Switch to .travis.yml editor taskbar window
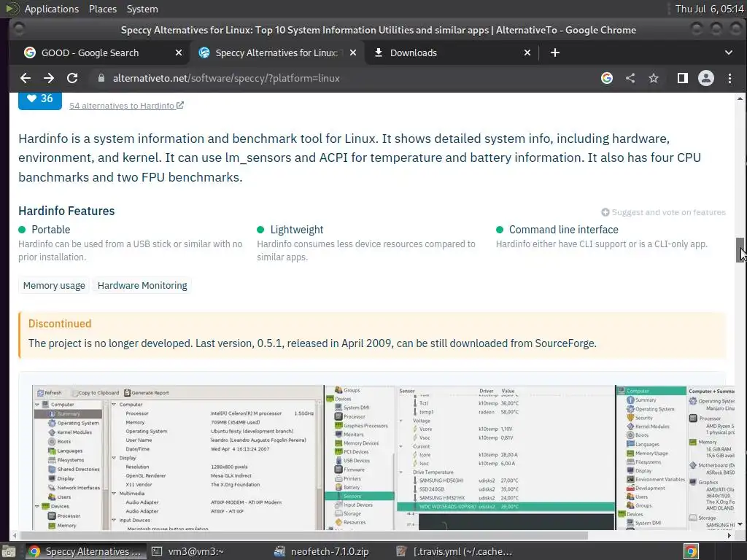 click(x=454, y=551)
